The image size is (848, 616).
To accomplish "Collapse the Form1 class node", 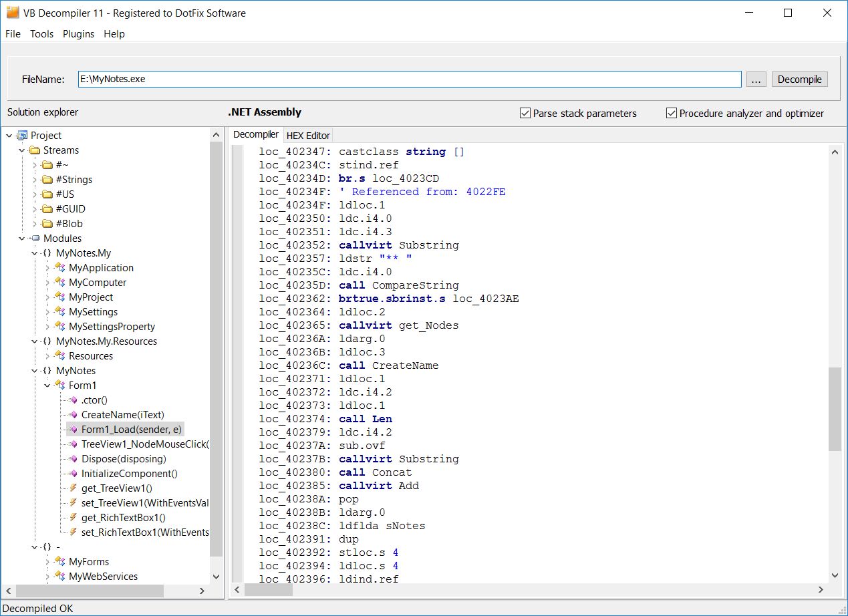I will point(47,386).
